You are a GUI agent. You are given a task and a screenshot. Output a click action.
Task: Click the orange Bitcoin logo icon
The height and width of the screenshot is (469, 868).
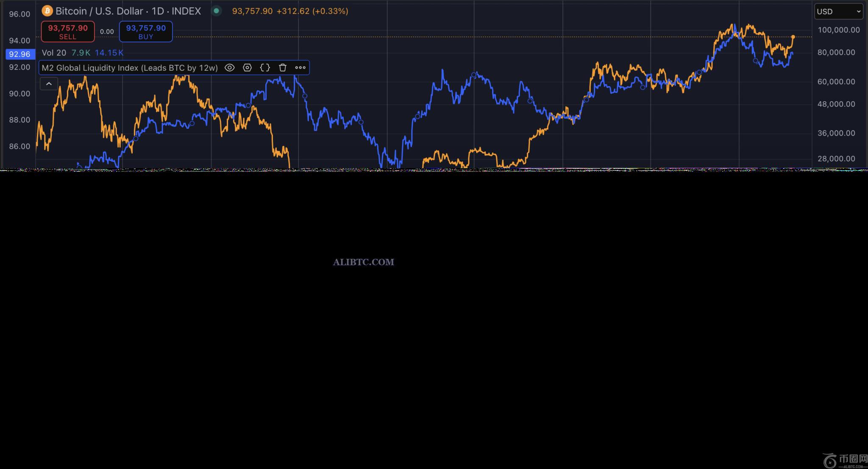(47, 11)
